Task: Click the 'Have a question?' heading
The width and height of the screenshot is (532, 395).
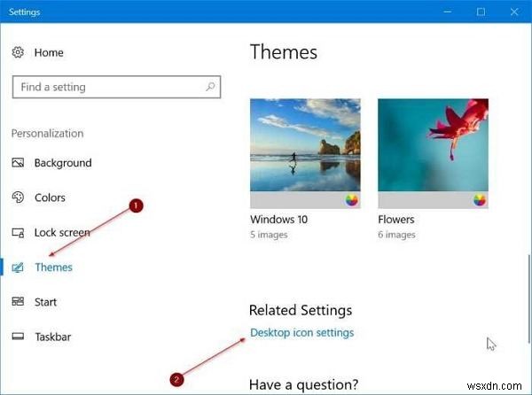Action: point(303,385)
